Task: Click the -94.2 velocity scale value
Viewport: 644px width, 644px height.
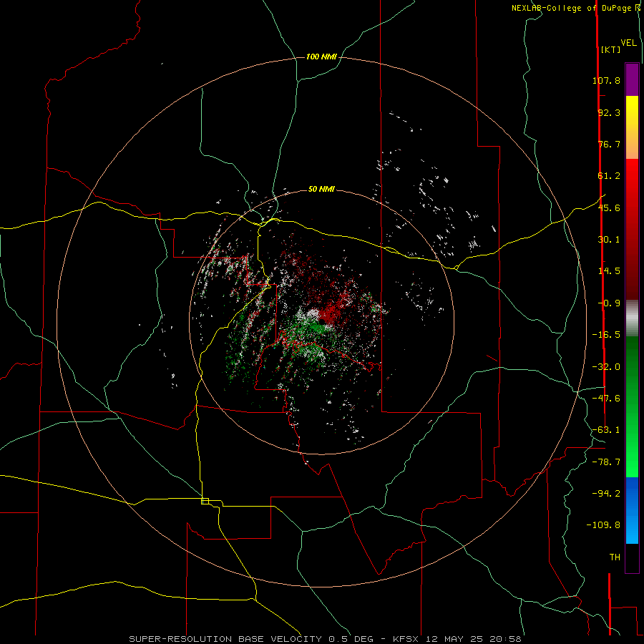Action: 606,493
